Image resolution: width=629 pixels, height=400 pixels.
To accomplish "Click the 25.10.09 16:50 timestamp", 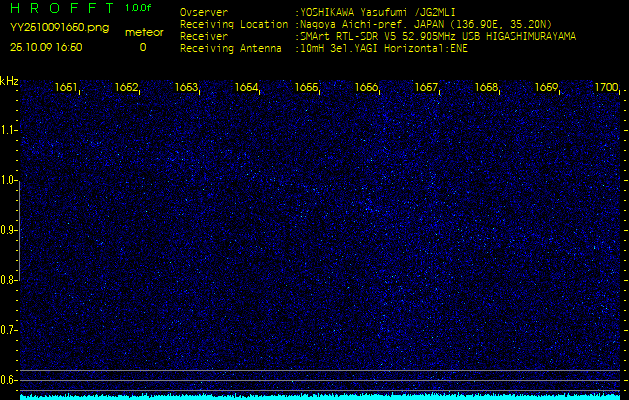I will coord(47,47).
